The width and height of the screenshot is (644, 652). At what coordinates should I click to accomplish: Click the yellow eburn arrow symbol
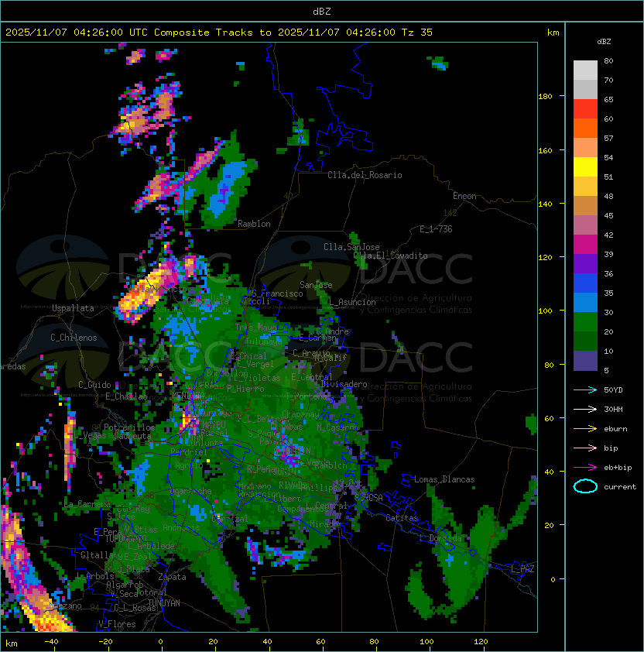tap(585, 429)
